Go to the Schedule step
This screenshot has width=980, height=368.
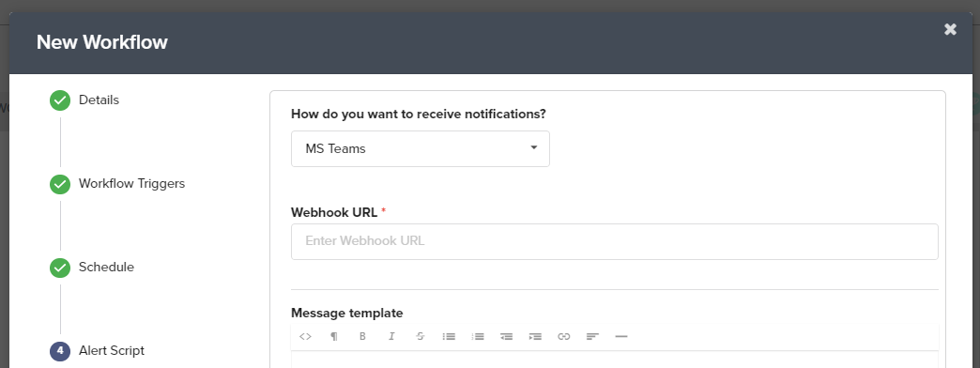[106, 268]
